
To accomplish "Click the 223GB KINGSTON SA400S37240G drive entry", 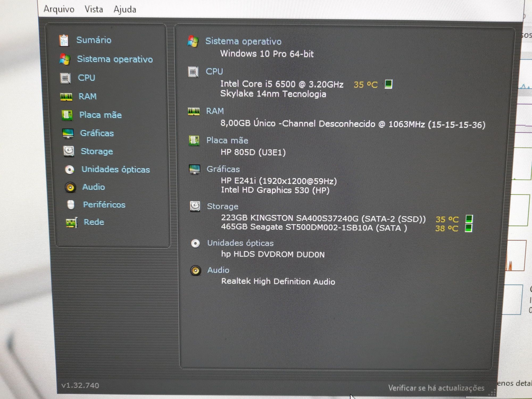I will pos(323,218).
